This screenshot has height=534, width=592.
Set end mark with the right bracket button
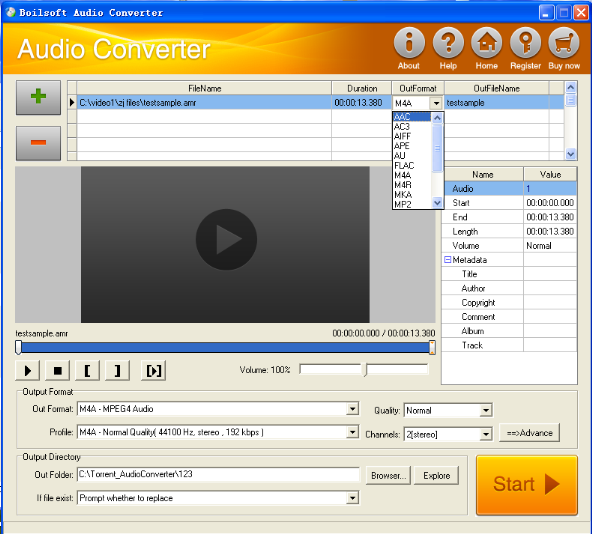click(x=117, y=370)
